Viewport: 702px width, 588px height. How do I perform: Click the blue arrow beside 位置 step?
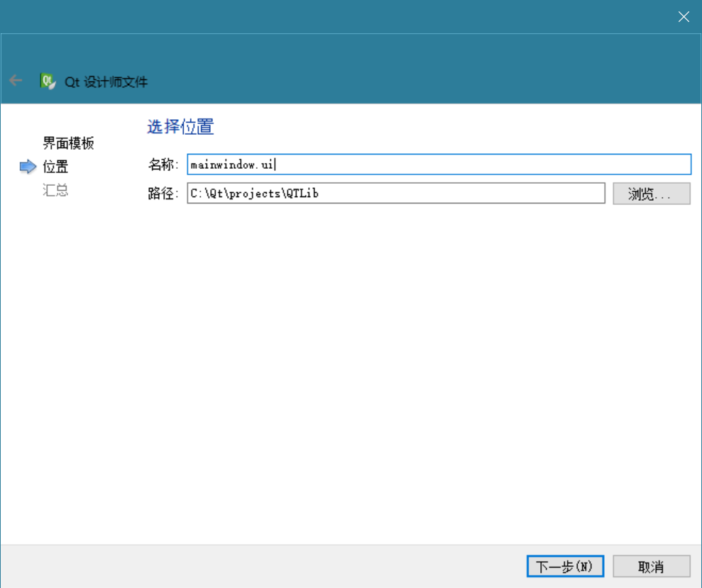(x=28, y=167)
